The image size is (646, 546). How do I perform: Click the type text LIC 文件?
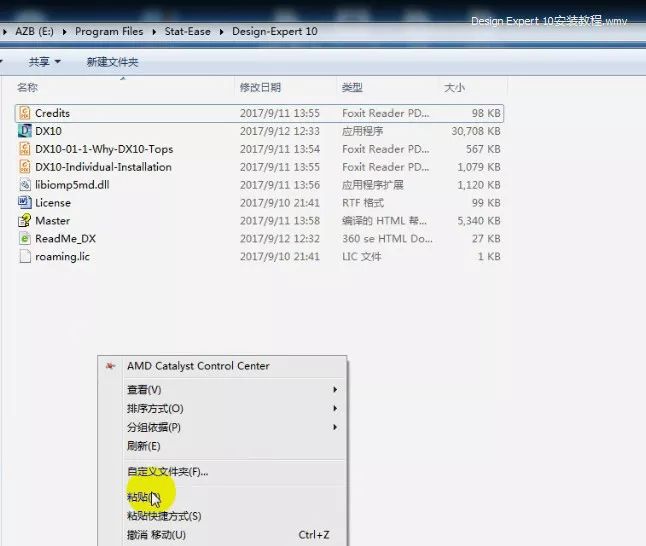pos(362,257)
